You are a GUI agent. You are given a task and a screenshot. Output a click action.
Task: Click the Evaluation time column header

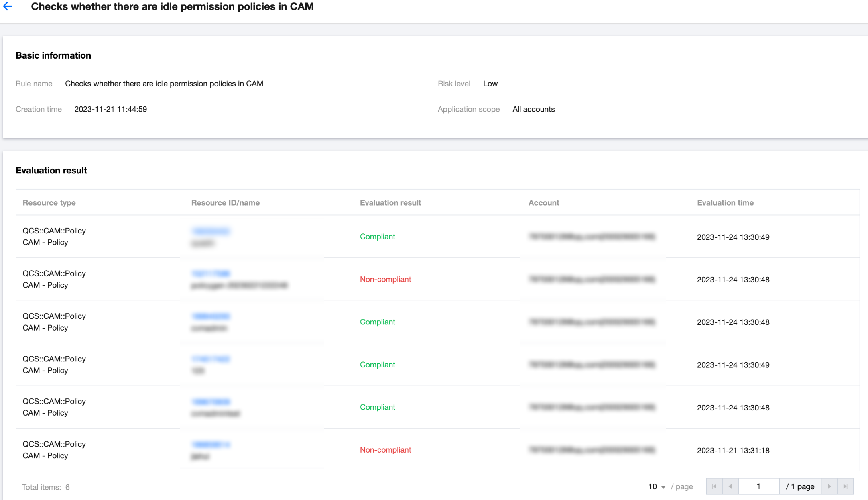(x=725, y=203)
